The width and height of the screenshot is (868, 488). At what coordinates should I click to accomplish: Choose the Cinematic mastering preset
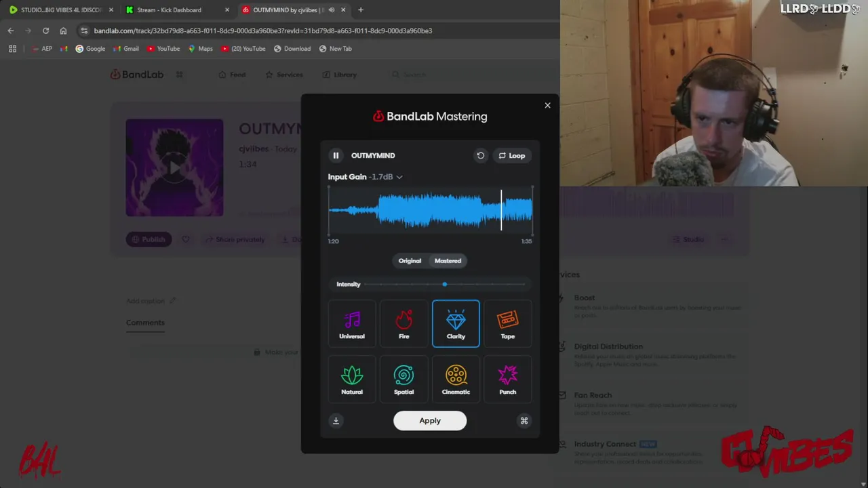tap(456, 380)
